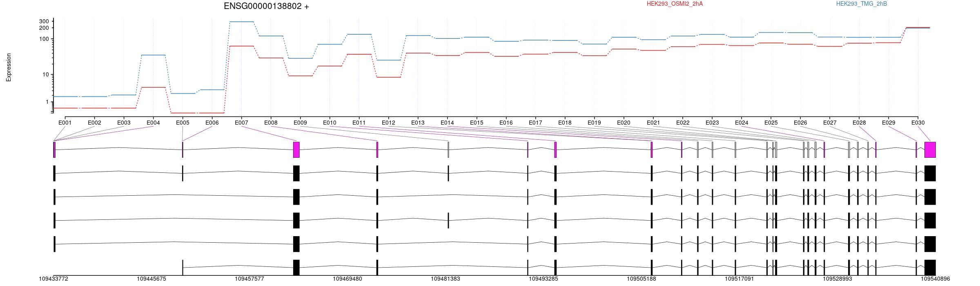
Task: Click exon label E019
Action: [594, 123]
